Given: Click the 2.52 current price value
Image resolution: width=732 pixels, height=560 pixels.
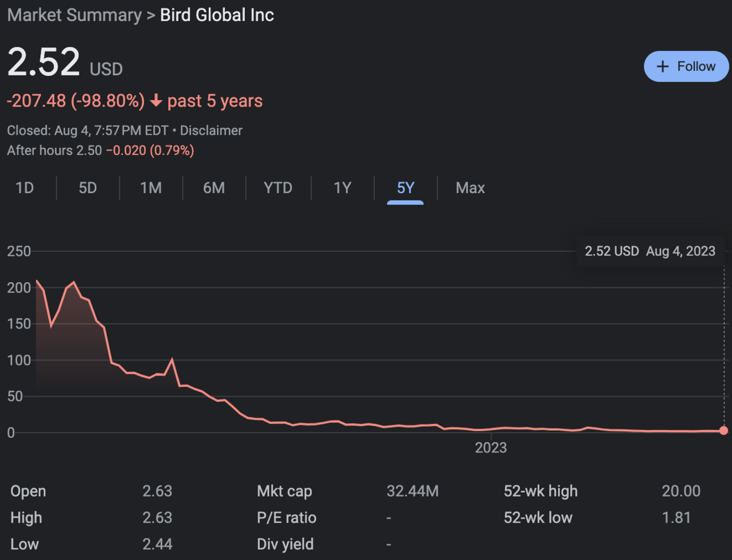Looking at the screenshot, I should click(x=44, y=62).
